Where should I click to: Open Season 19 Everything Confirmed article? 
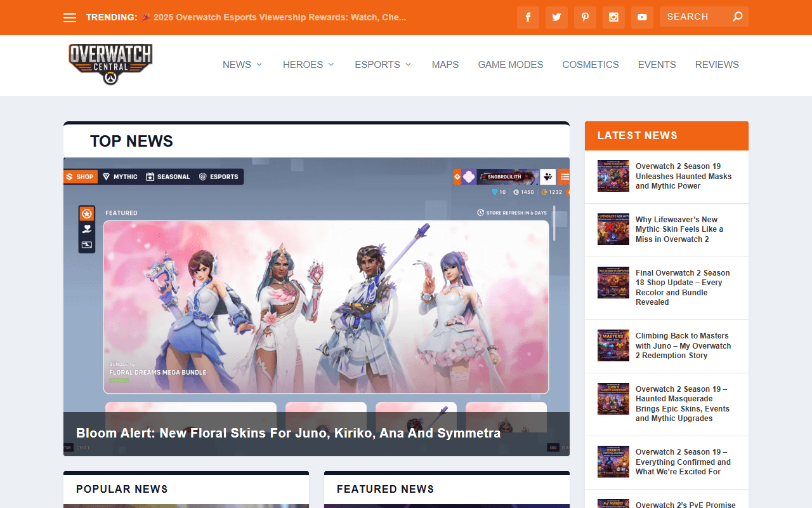pyautogui.click(x=683, y=462)
